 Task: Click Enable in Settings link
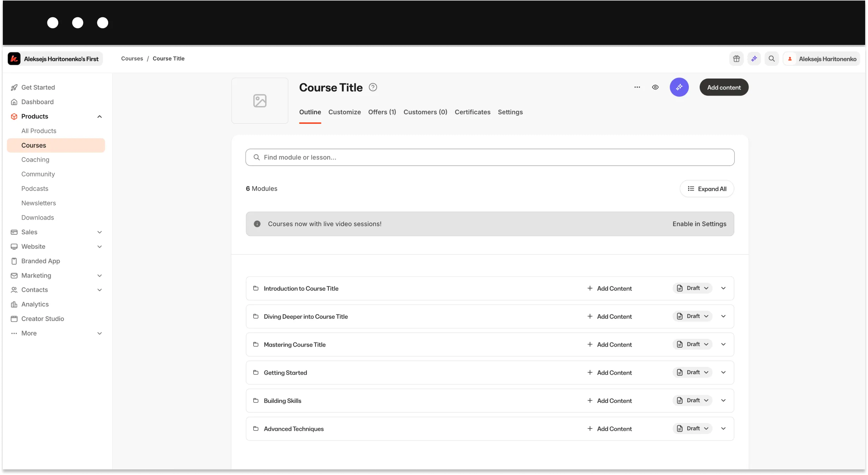pos(699,224)
